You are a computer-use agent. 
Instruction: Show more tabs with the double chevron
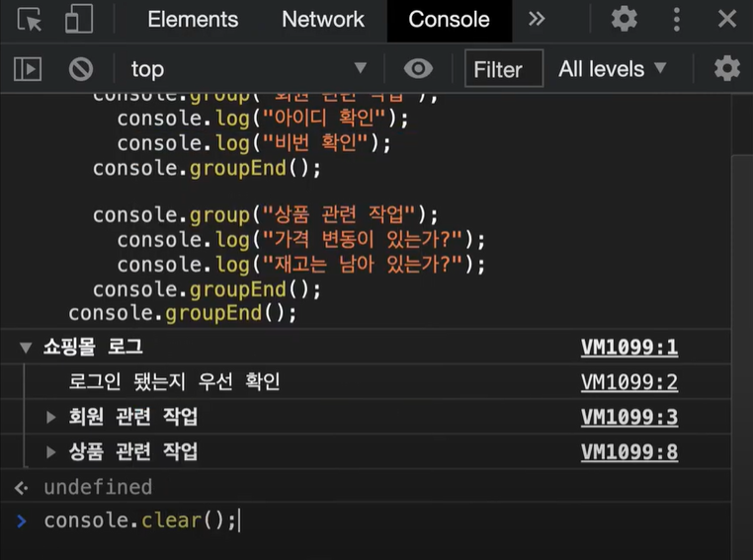click(x=537, y=19)
